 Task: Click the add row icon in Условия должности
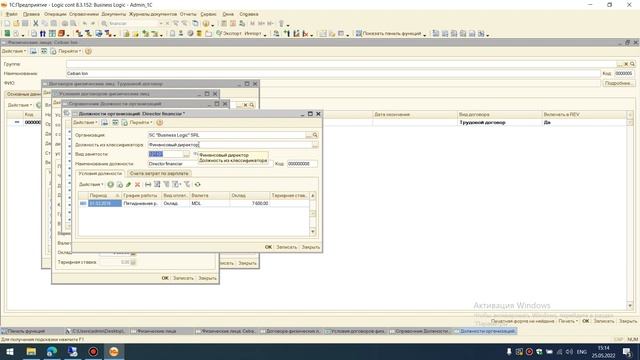110,184
